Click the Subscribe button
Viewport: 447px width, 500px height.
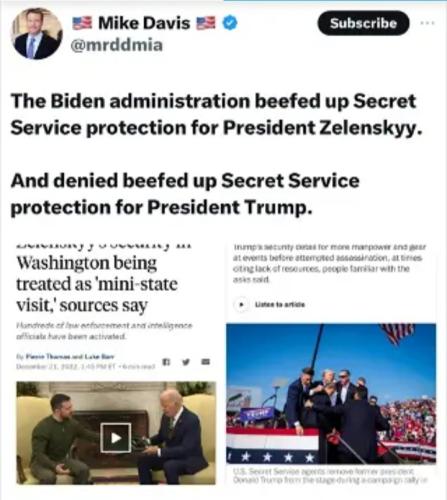tap(363, 23)
